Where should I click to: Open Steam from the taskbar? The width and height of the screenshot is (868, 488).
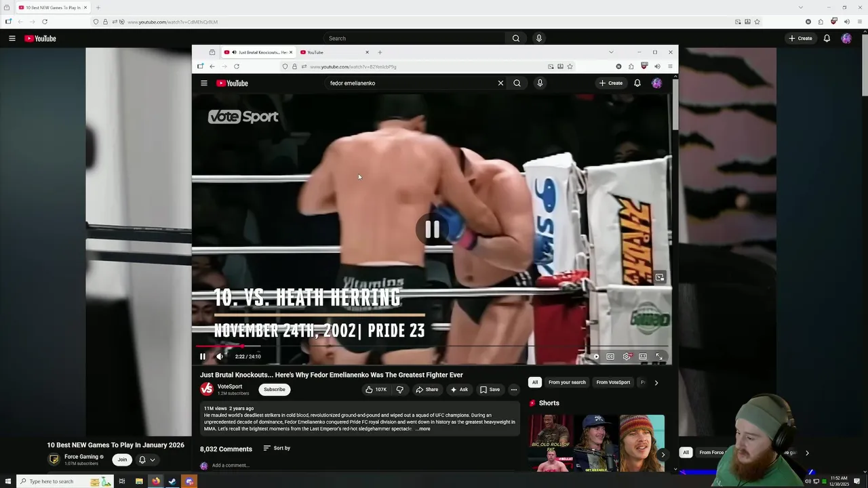pos(172,481)
